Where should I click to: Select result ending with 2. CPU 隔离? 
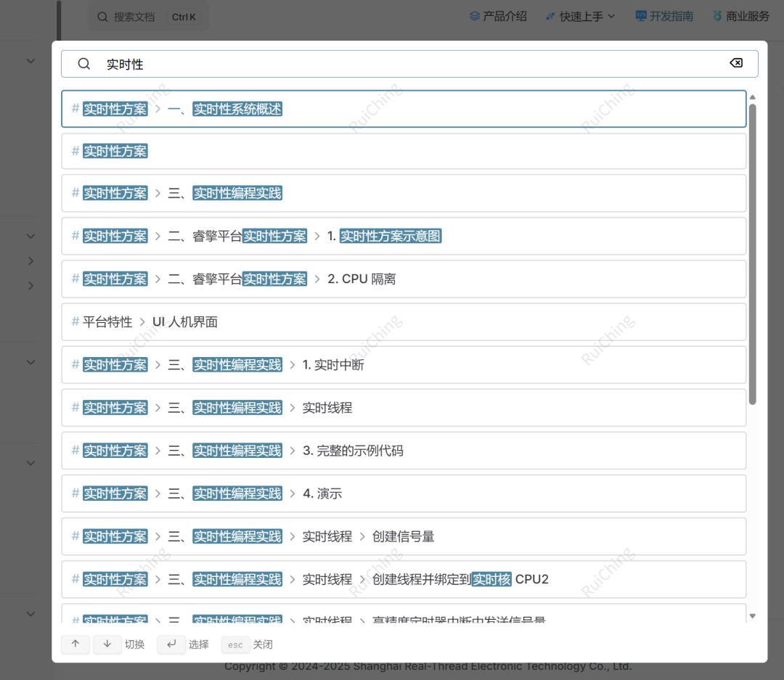(404, 279)
